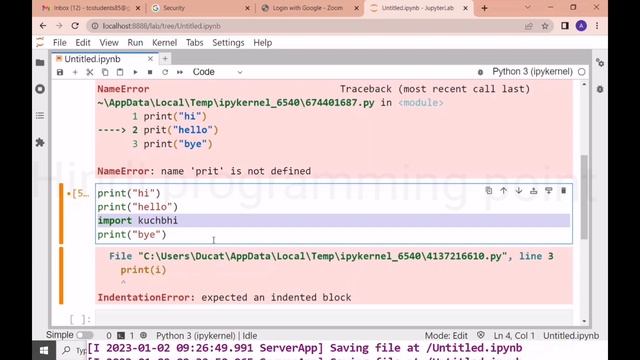Cut selected cell with scissors icon
The width and height of the screenshot is (640, 360).
click(90, 72)
